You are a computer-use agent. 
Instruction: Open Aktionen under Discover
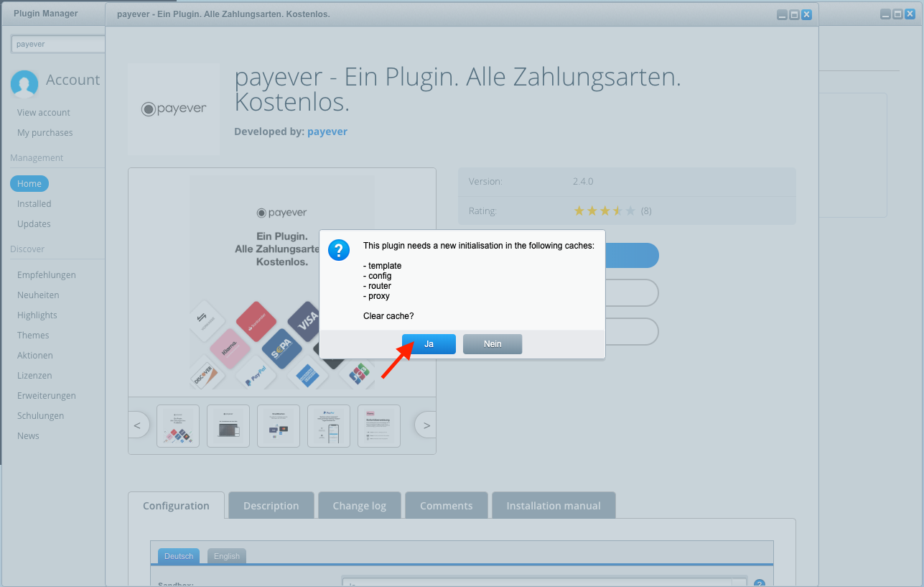(35, 355)
